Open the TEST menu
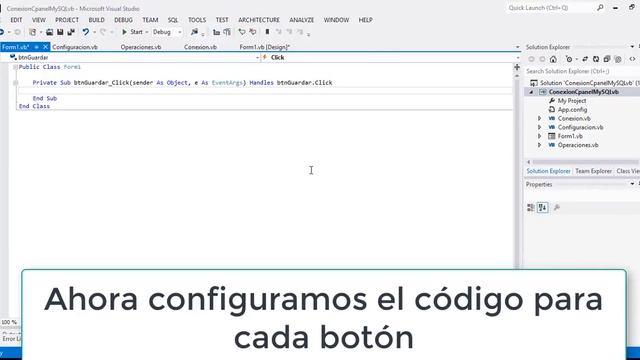640x360 pixels. 222,20
